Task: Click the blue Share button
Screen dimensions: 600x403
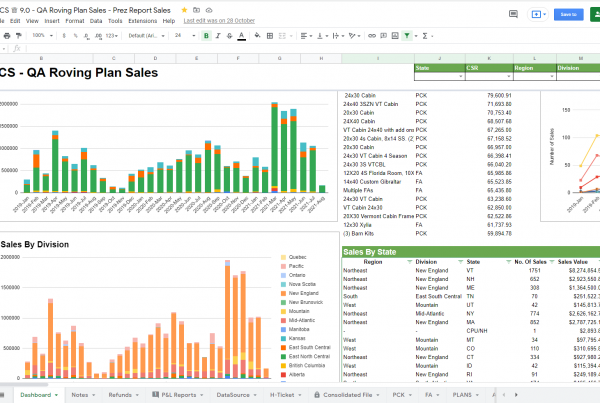Action: point(568,14)
